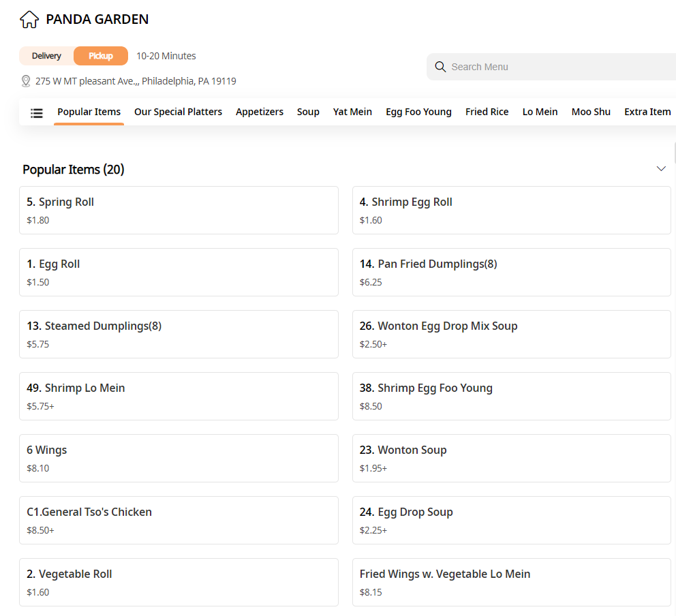Open the Shrimp Lo Mein item
Viewport: 676px width, 616px height.
(179, 396)
